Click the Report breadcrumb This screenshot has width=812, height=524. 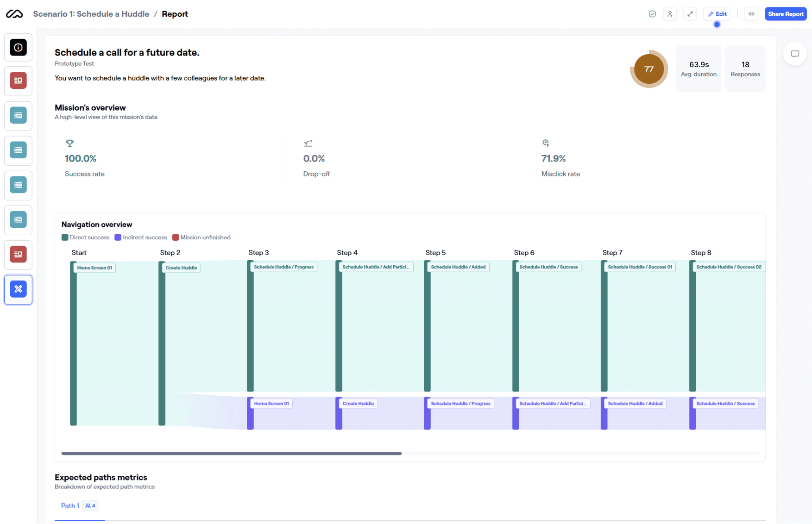175,14
